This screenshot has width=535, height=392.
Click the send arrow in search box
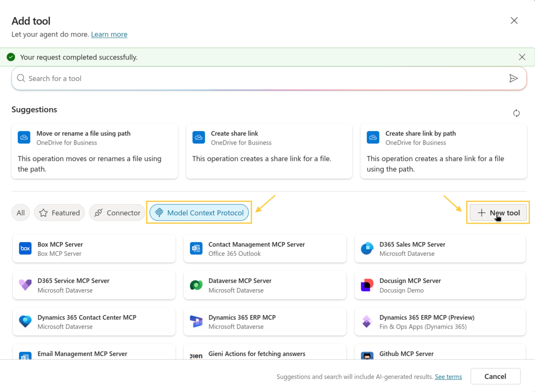513,78
